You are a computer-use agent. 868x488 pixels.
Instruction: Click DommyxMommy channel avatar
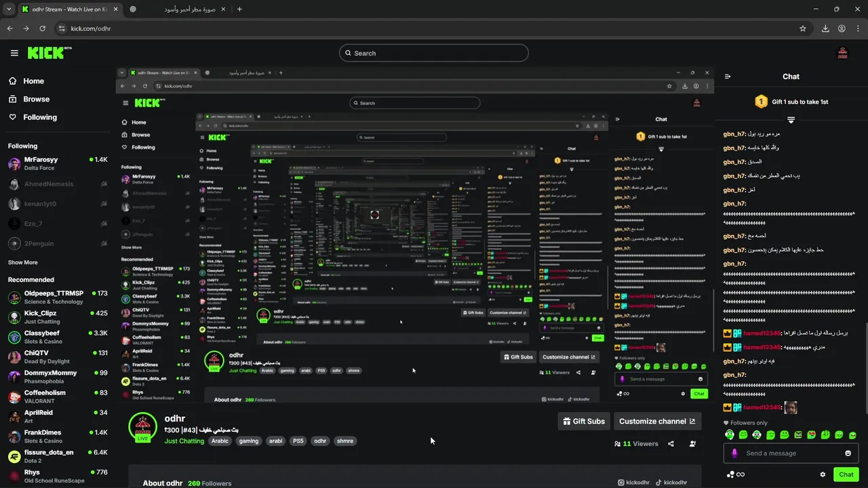(14, 377)
